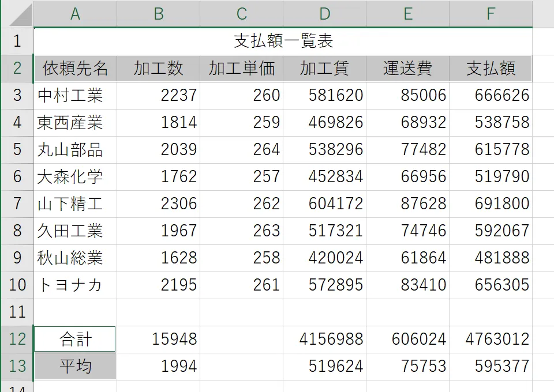Select payment 666626 for 中村工業

[x=491, y=96]
